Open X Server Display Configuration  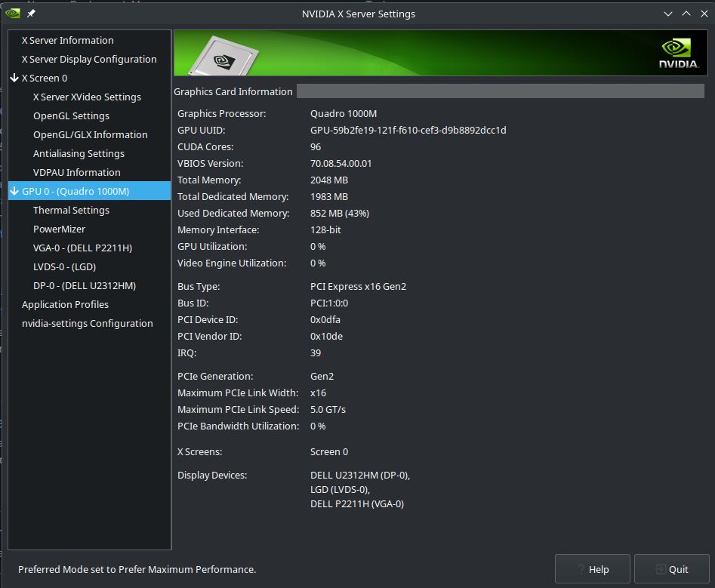89,60
